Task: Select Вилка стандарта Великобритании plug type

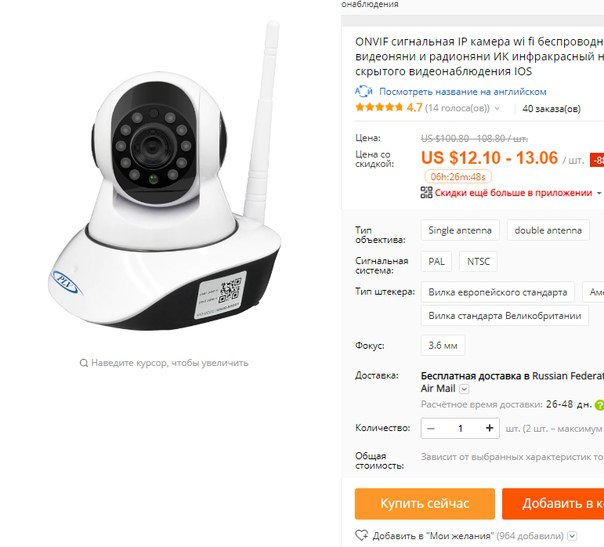Action: (x=505, y=315)
